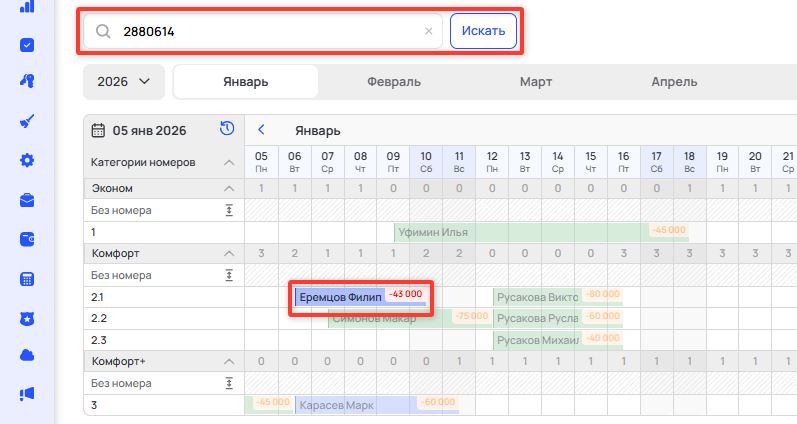This screenshot has height=424, width=797.
Task: Go to previous period with left chevron
Action: click(x=261, y=130)
